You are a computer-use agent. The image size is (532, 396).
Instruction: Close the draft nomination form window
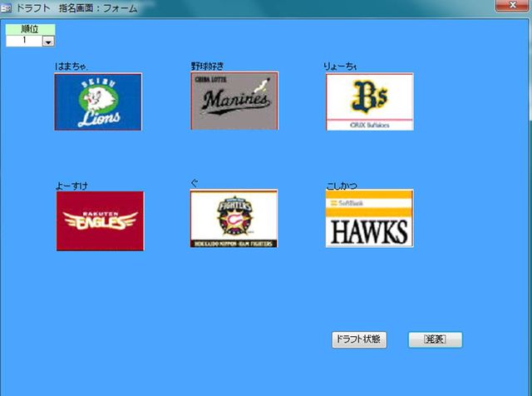coord(513,6)
